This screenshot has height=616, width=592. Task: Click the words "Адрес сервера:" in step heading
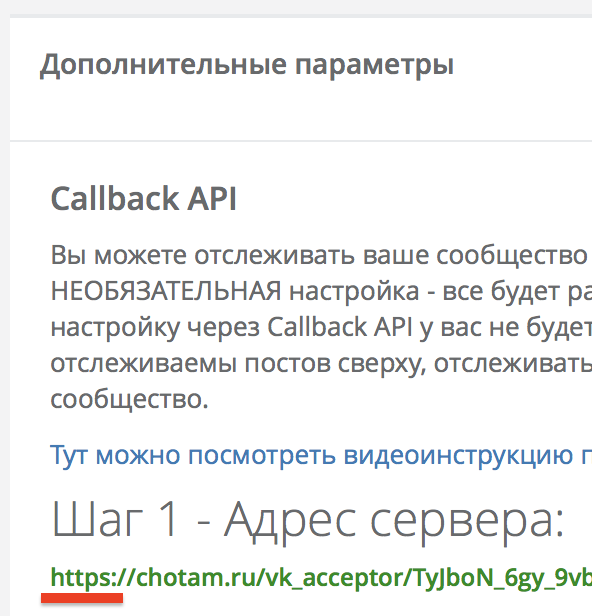pos(394,519)
